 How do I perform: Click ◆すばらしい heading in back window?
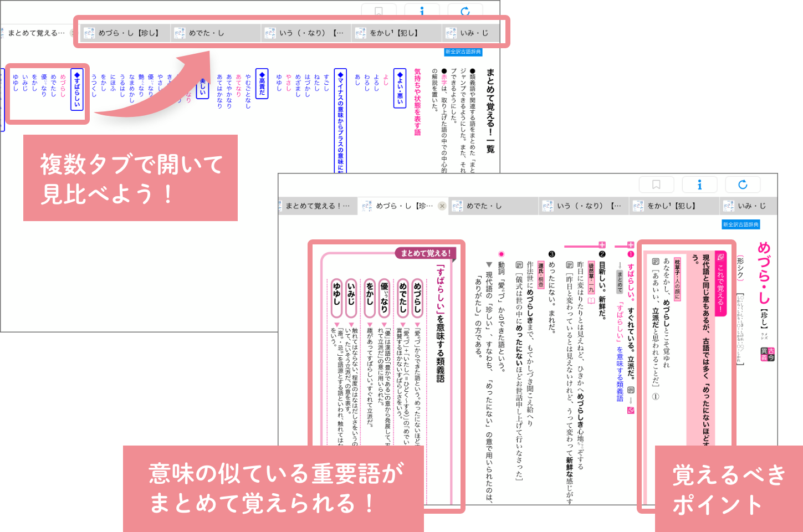(x=77, y=89)
